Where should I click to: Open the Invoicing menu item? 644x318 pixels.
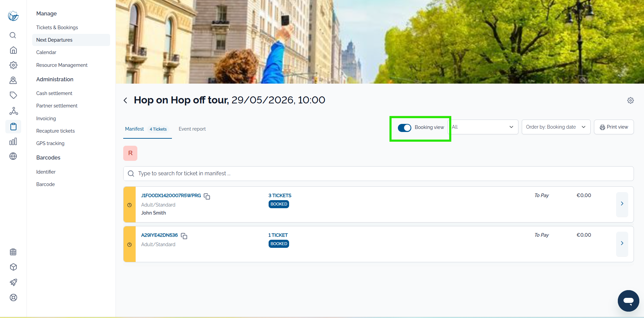[x=46, y=119]
